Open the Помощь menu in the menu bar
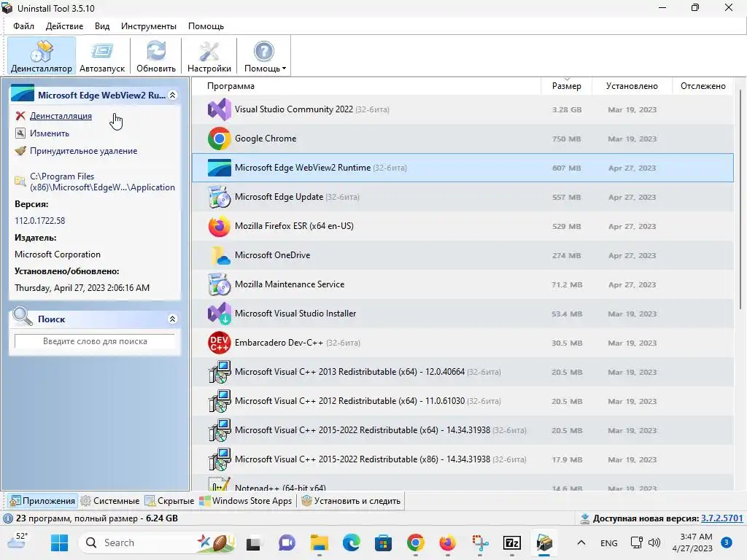The image size is (747, 560). tap(206, 26)
